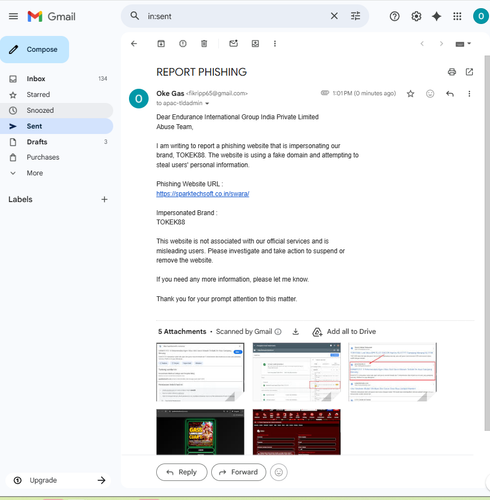Print the REPORT PHISHING email
Screen dimensions: 490x500
[x=452, y=72]
